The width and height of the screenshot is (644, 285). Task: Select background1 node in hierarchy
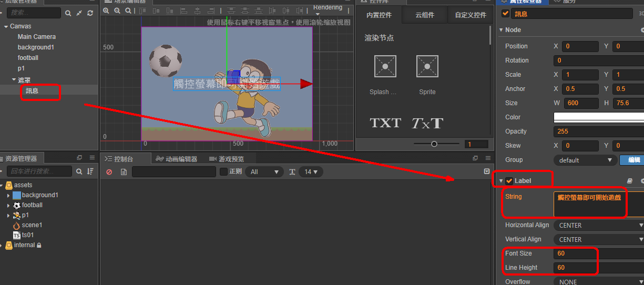(36, 47)
